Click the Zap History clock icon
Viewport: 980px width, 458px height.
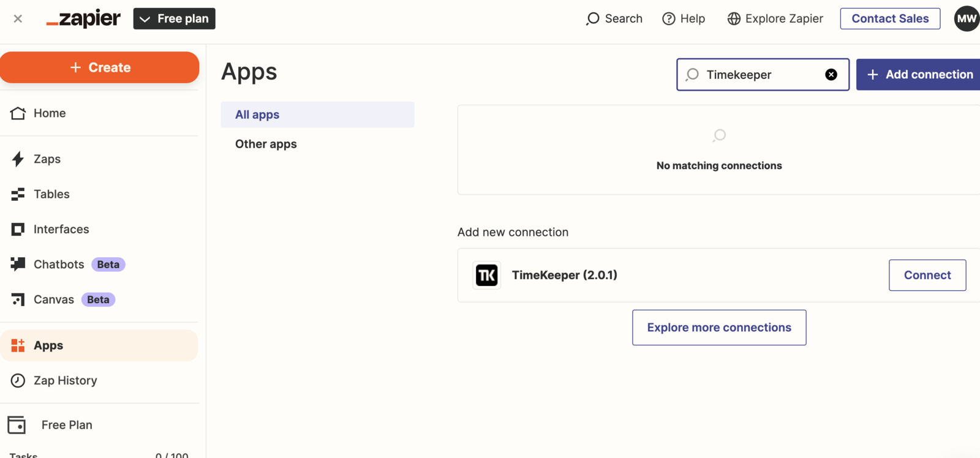[18, 381]
